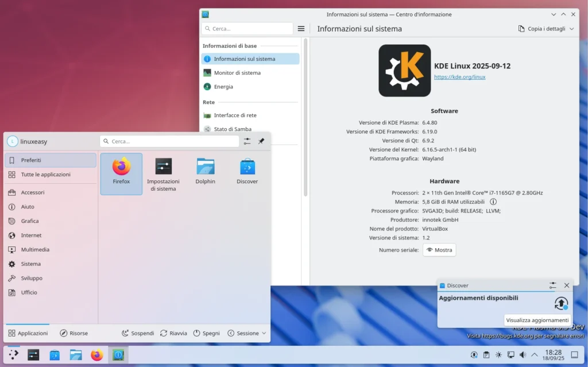This screenshot has width=588, height=367.
Task: Click the update icon in the Discover popup
Action: [x=561, y=303]
